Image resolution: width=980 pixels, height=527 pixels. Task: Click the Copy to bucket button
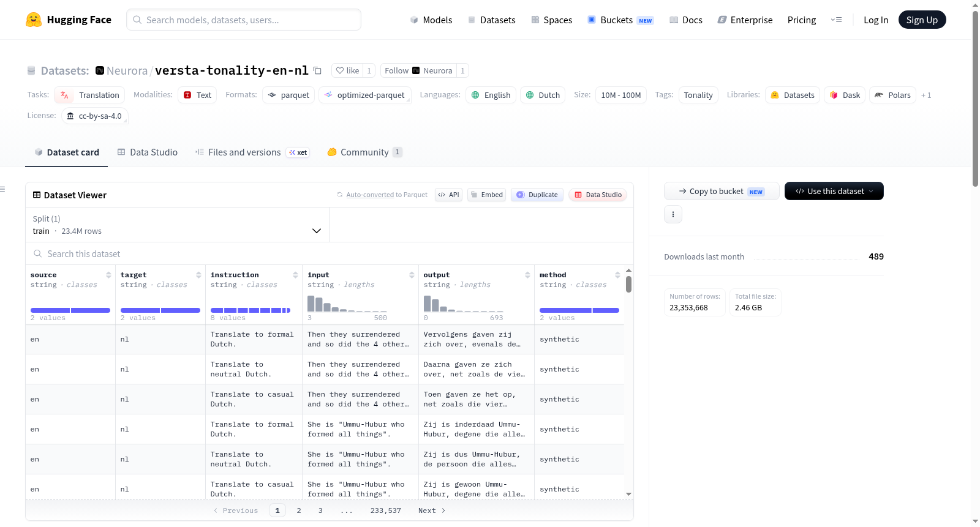722,191
